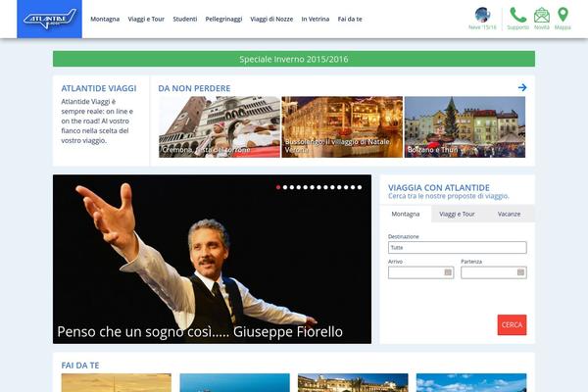Click the Arrivo date field

point(420,272)
